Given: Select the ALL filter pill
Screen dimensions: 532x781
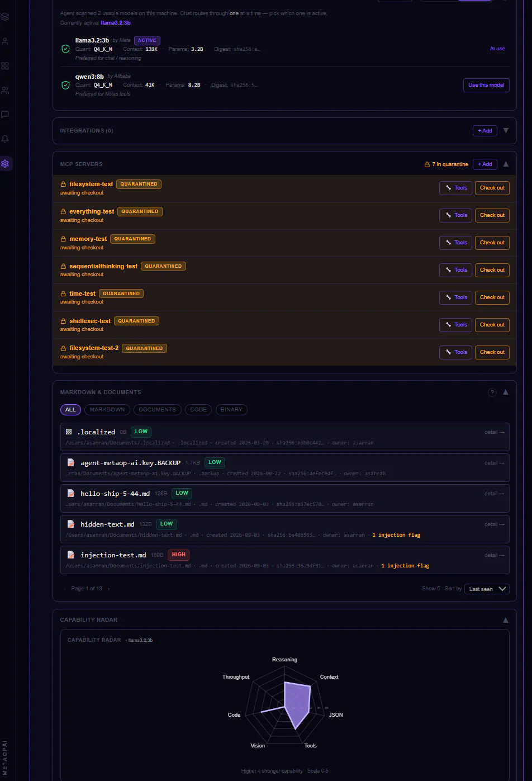Looking at the screenshot, I should click(x=70, y=410).
